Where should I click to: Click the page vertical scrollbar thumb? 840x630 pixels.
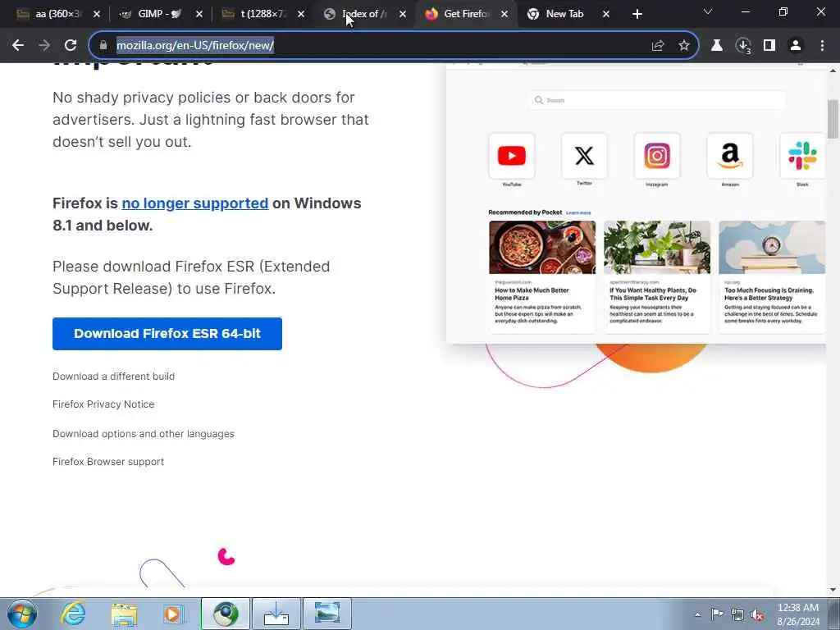pos(833,119)
